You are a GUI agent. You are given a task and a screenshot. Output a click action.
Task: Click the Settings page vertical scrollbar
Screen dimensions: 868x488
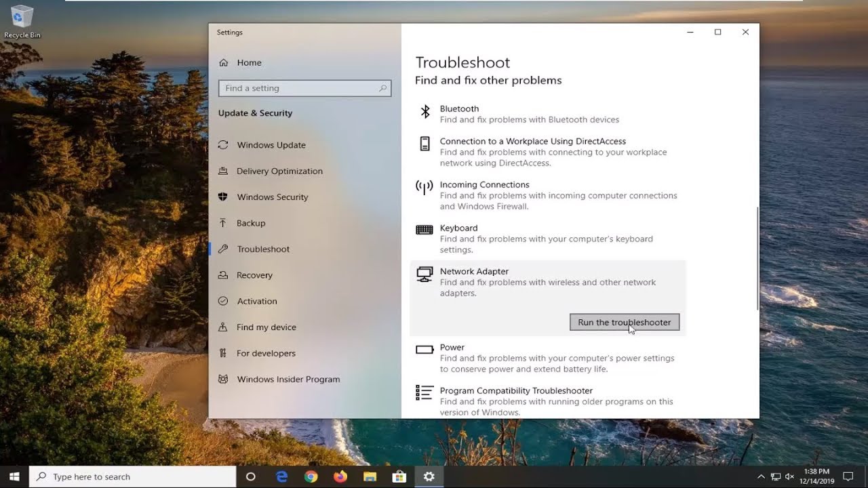tap(757, 258)
